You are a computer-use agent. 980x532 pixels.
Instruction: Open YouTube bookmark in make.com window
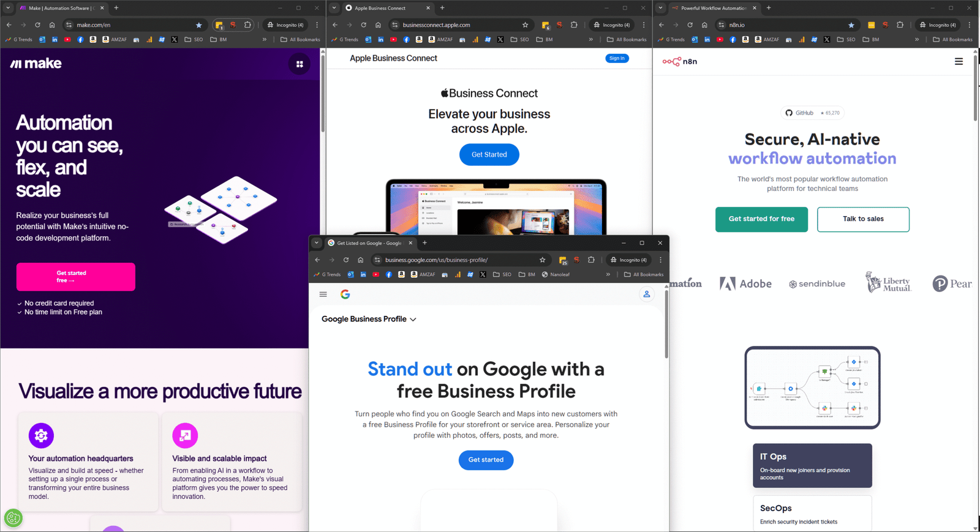pyautogui.click(x=67, y=39)
